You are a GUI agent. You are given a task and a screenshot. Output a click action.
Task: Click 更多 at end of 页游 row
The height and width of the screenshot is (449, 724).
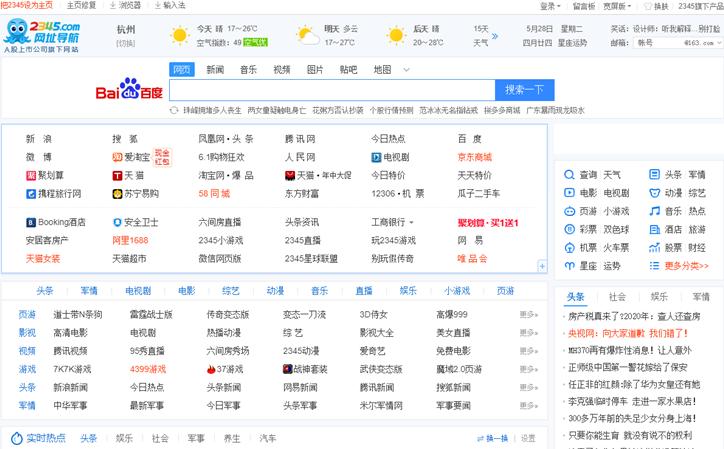[x=529, y=315]
